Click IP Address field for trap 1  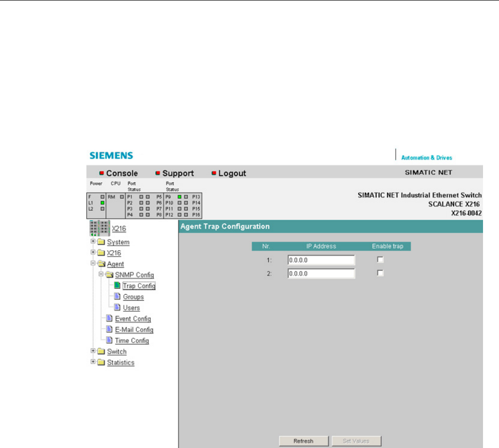321,260
